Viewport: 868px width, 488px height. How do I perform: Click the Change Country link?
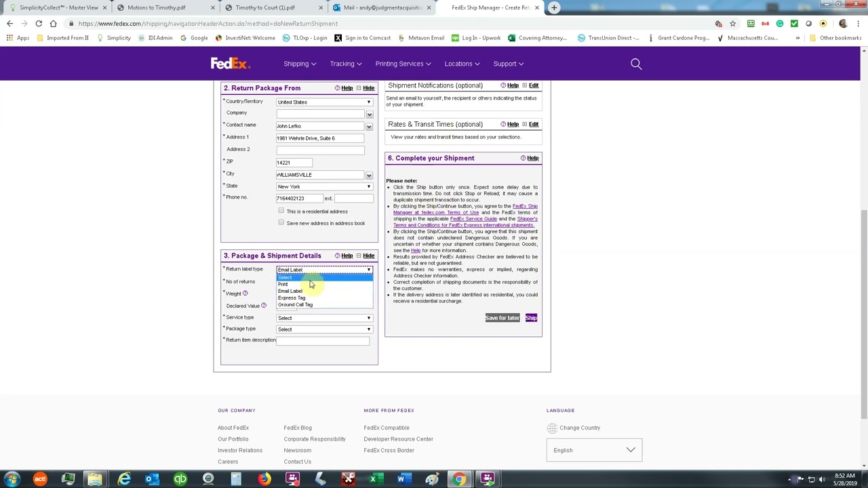pyautogui.click(x=580, y=428)
